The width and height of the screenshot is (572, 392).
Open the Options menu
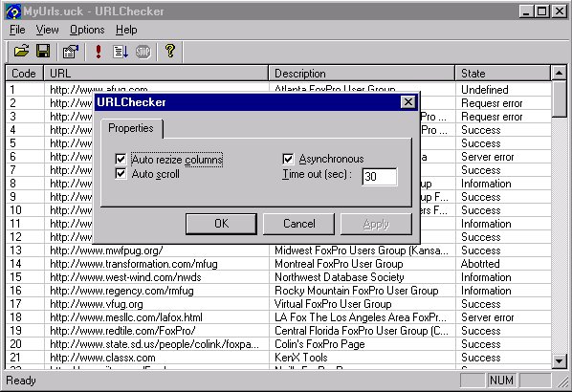click(87, 30)
